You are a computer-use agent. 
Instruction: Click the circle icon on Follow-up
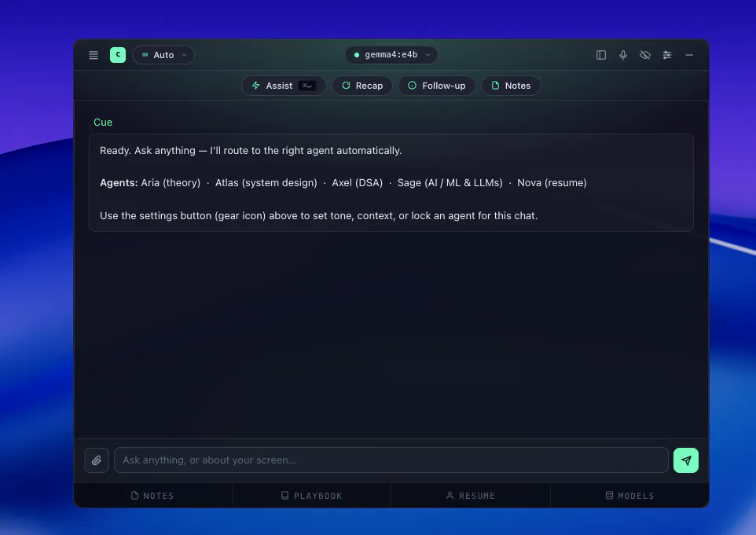[x=413, y=86]
